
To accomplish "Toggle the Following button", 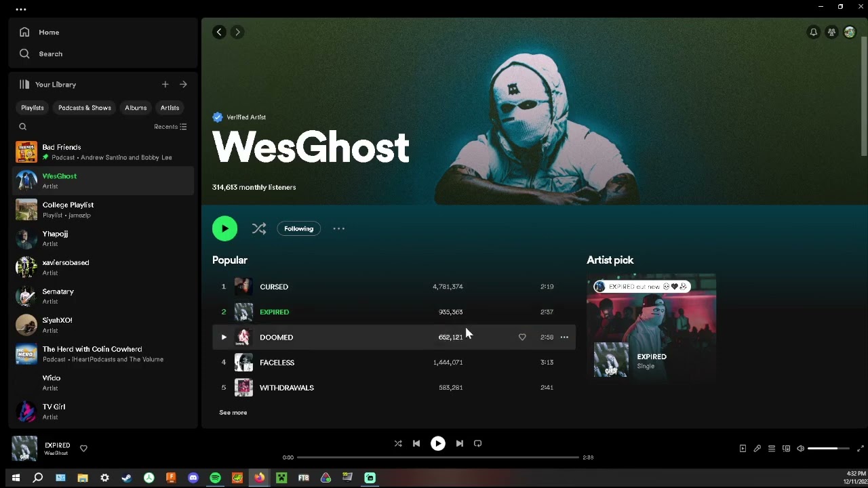I will 298,229.
